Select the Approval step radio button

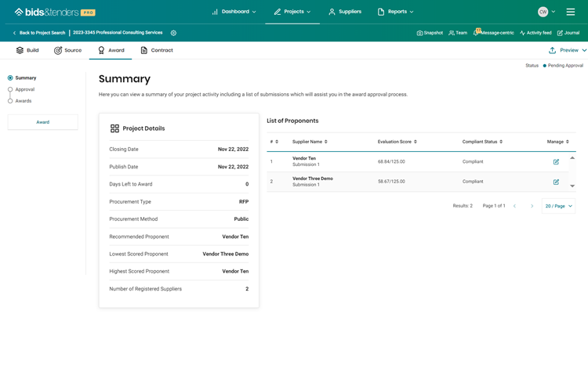tap(10, 89)
